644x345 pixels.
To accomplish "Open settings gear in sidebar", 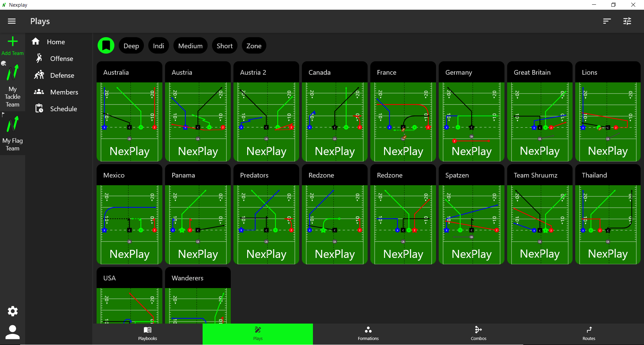I will (x=12, y=311).
